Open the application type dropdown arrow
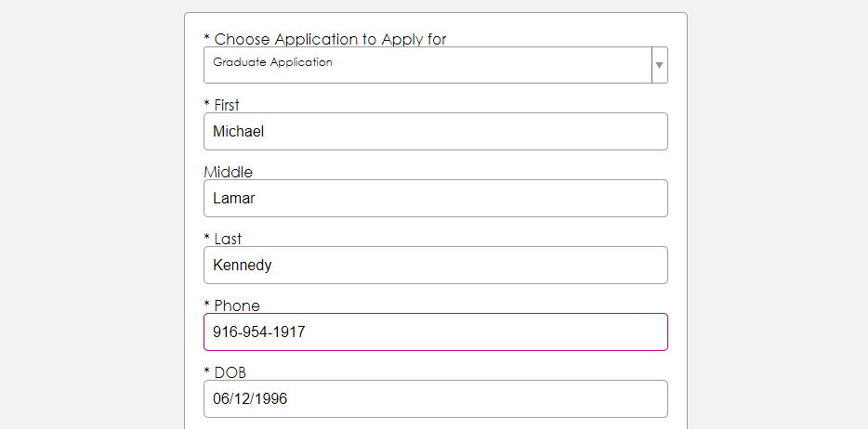Screen dimensions: 868x429 659,65
